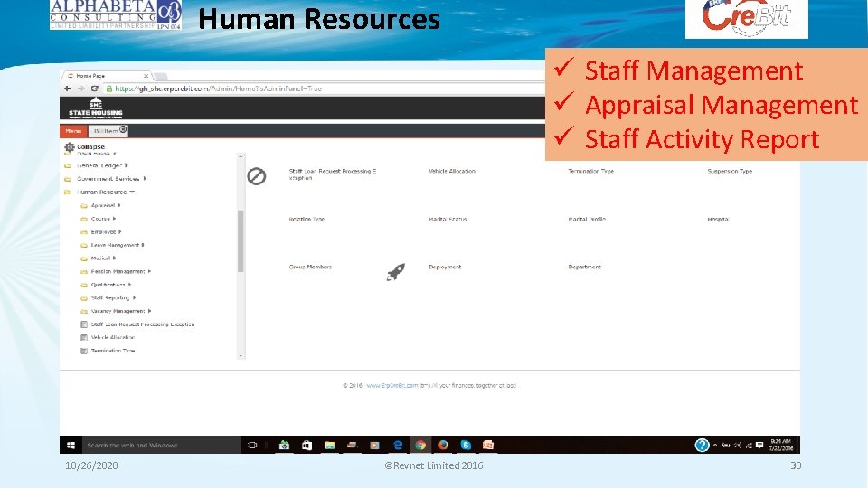
Task: Open Marital Status in main panel
Action: [448, 220]
